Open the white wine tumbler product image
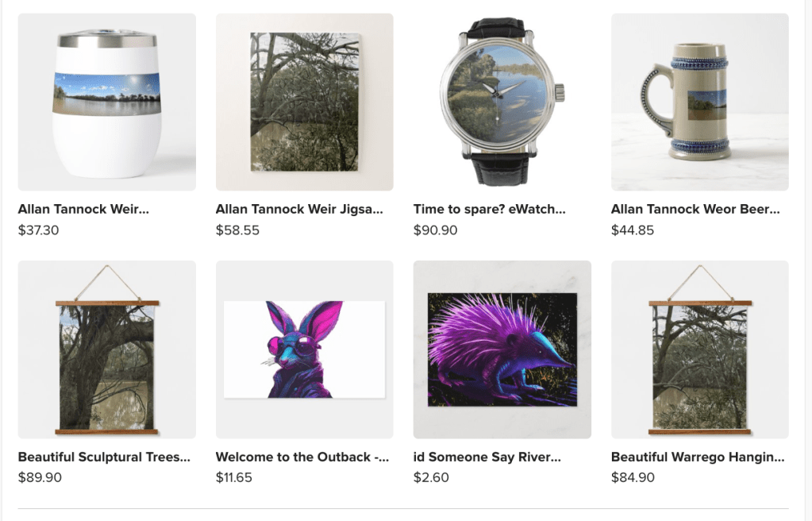 tap(106, 102)
